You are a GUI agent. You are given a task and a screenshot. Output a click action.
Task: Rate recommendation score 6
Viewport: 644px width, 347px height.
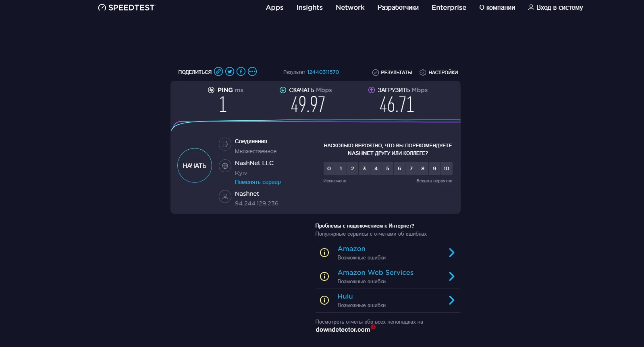[x=399, y=168]
